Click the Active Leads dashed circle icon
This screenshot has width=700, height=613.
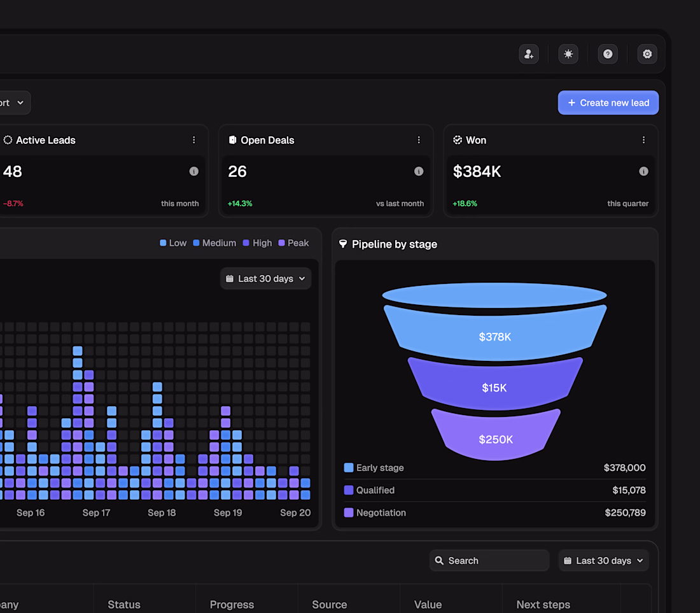[x=8, y=140]
